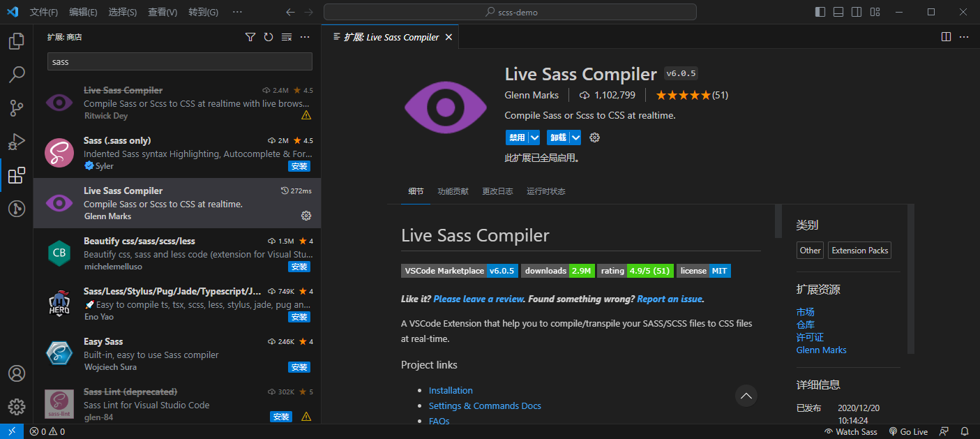Click the scss-demo command center search bar
The width and height of the screenshot is (980, 439).
(510, 12)
